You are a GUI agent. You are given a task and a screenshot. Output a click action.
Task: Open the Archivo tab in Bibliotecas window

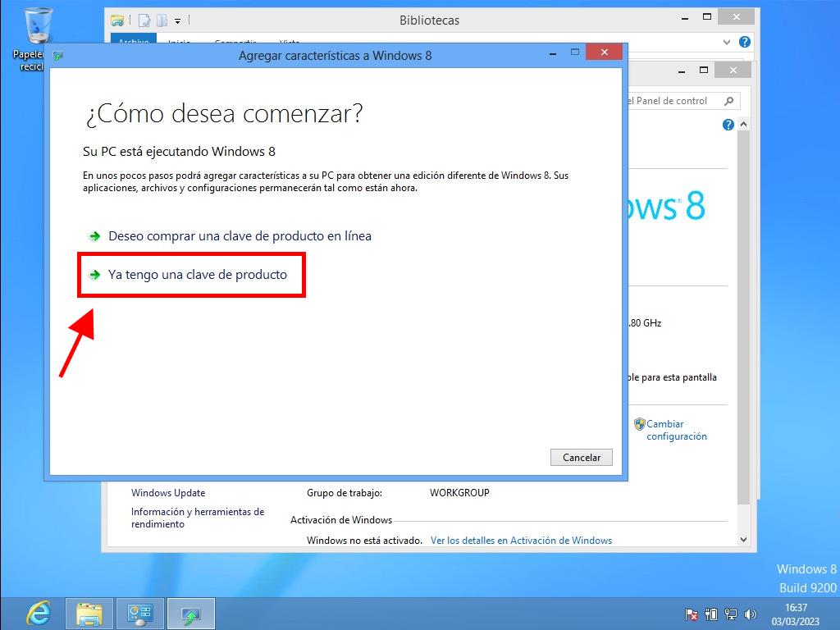[134, 39]
